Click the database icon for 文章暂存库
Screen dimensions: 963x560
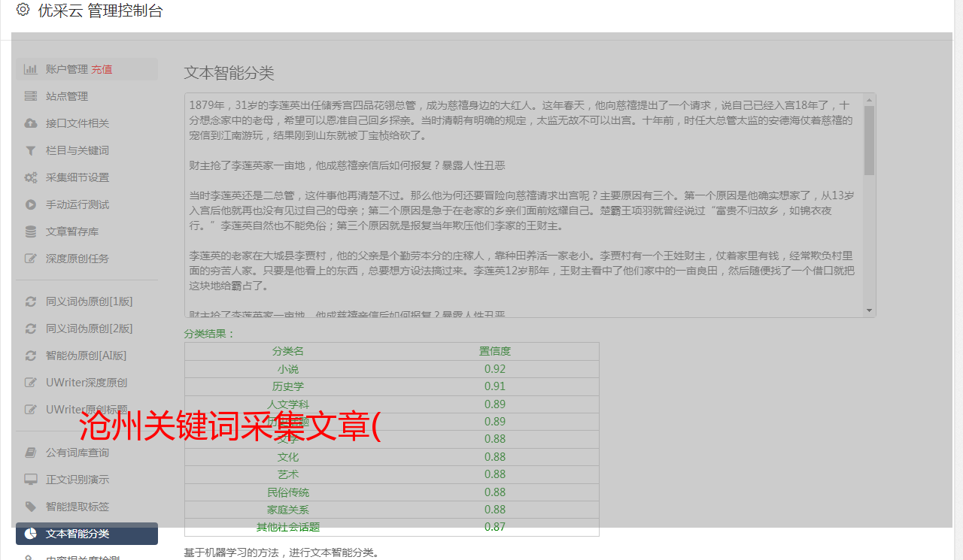[x=31, y=232]
